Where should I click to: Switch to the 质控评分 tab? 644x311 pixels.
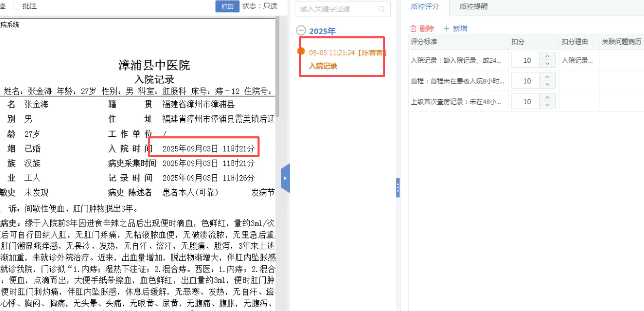424,7
